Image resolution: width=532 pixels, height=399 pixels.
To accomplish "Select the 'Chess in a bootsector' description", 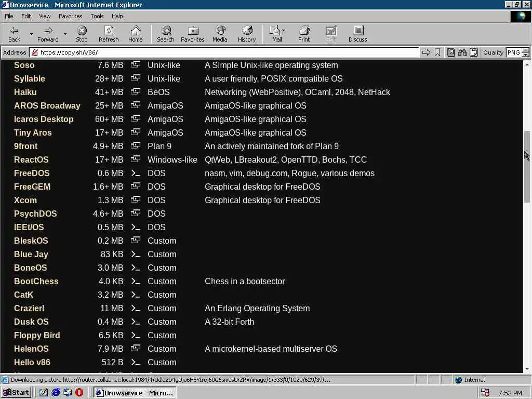I will 245,281.
